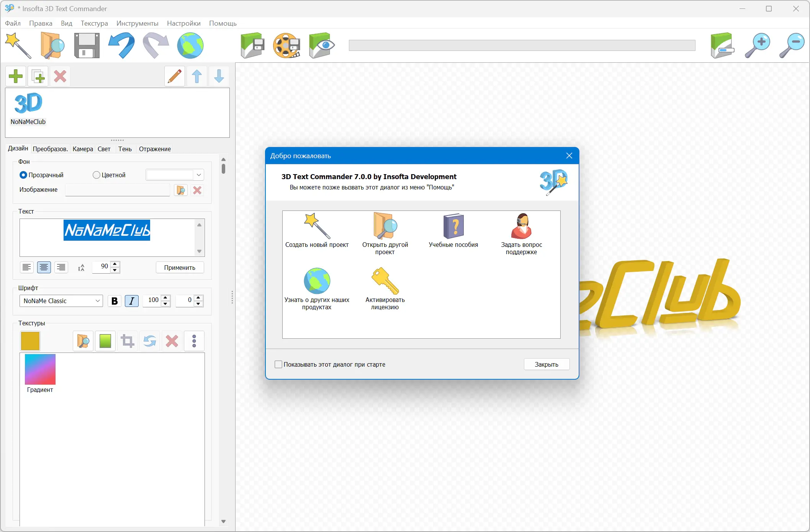Click zoom in magnifier icon

tap(757, 46)
